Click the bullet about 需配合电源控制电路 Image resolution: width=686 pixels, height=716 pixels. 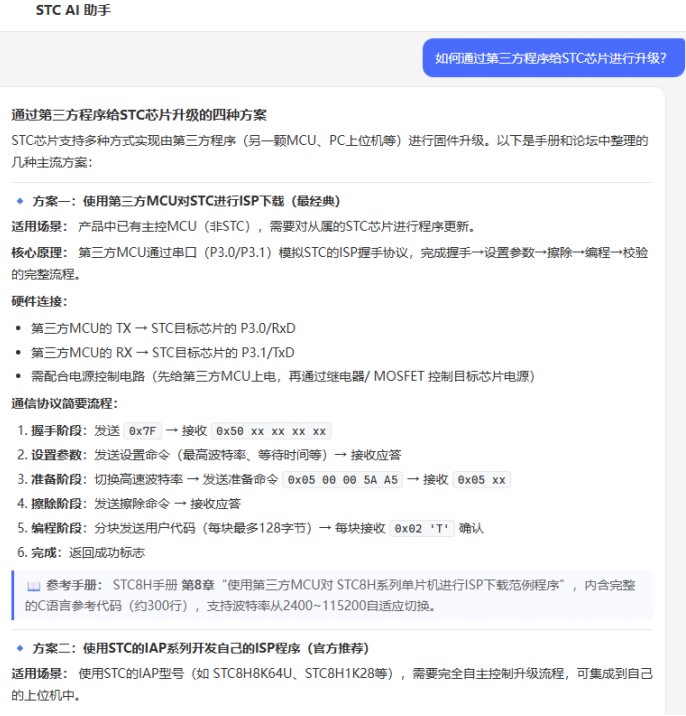click(x=283, y=376)
